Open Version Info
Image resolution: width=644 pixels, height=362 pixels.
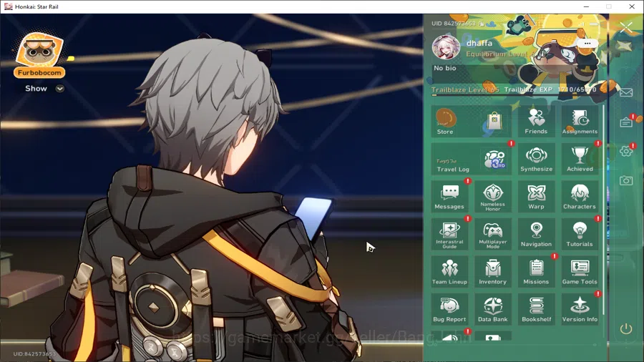(580, 309)
